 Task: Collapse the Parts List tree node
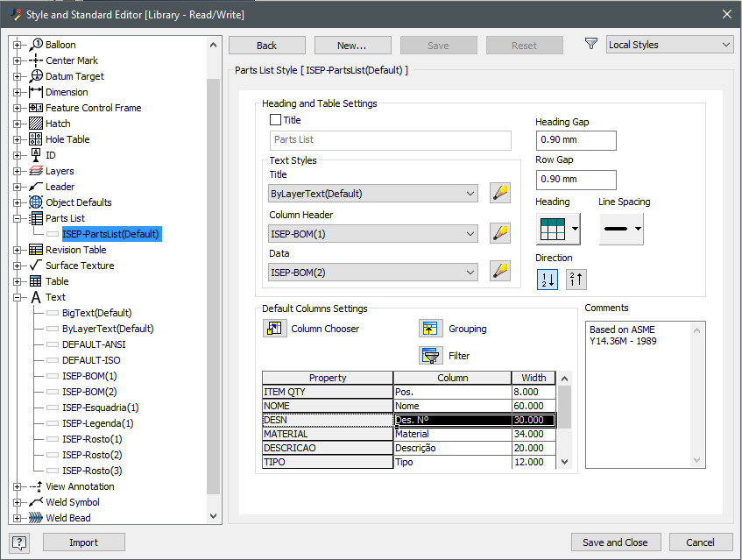pyautogui.click(x=18, y=219)
